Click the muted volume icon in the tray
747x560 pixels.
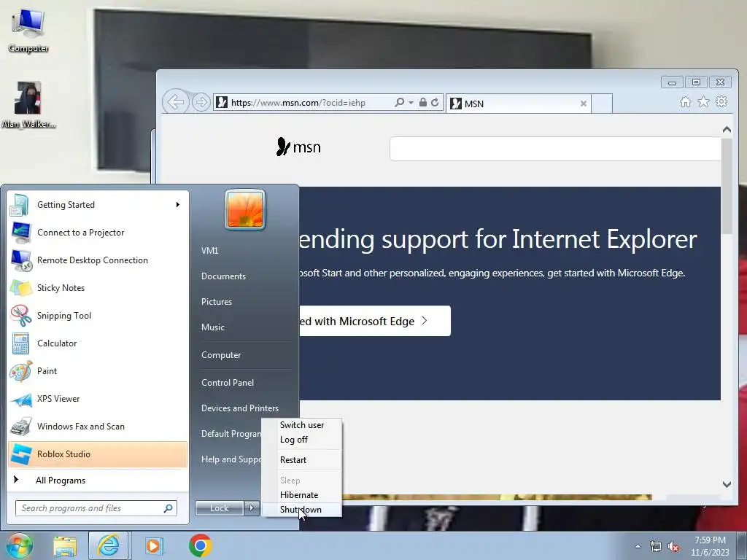pyautogui.click(x=673, y=547)
